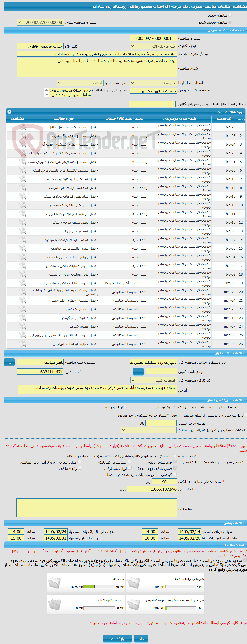Screen dimensions: 247x644
Task: Open حساب واریز هزینه خرید اسناد dropdown
Action: tap(149, 430)
